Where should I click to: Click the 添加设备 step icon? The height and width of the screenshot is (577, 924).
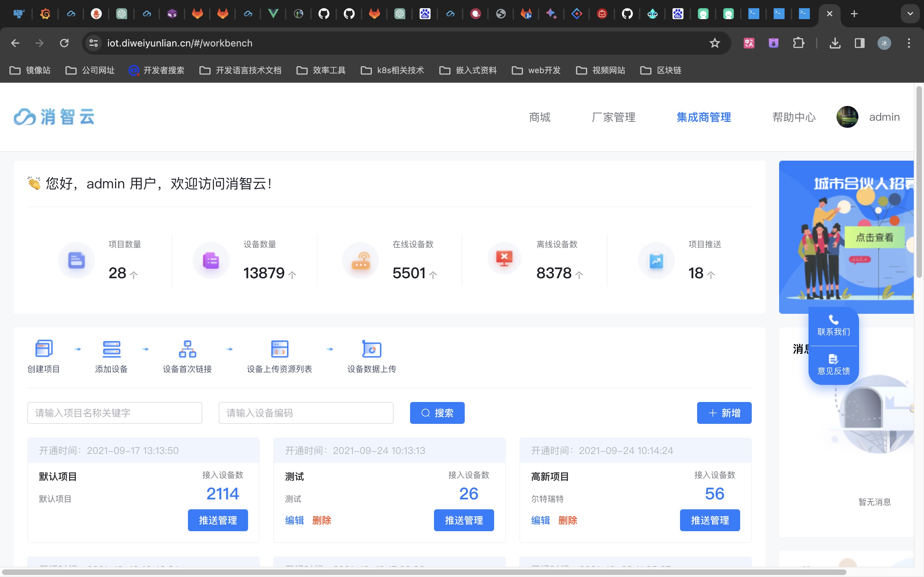[x=111, y=349]
